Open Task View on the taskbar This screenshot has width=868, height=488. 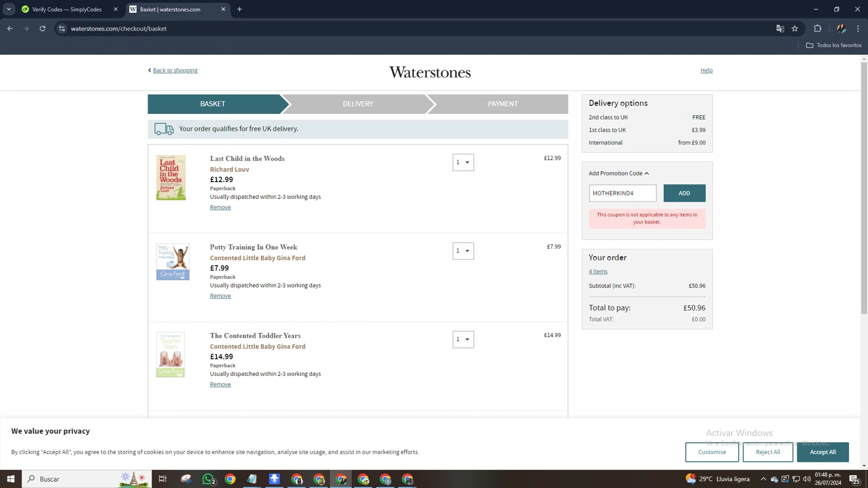tap(163, 479)
